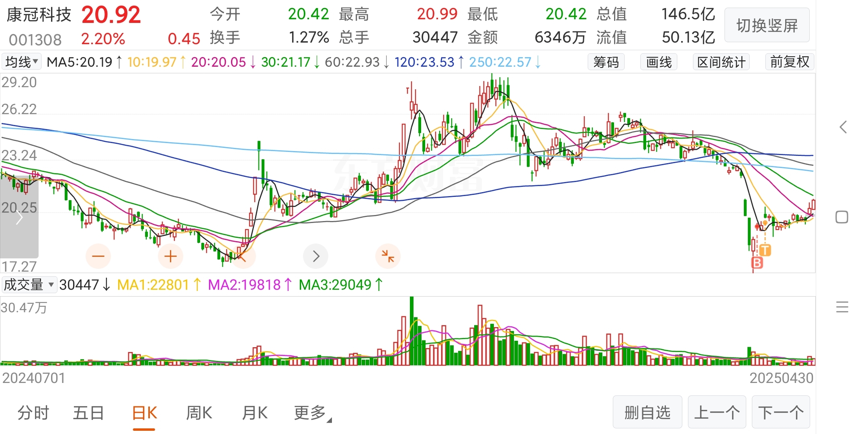868x434 pixels.
Task: Click the 250:22.57 moving average value
Action: (x=500, y=62)
